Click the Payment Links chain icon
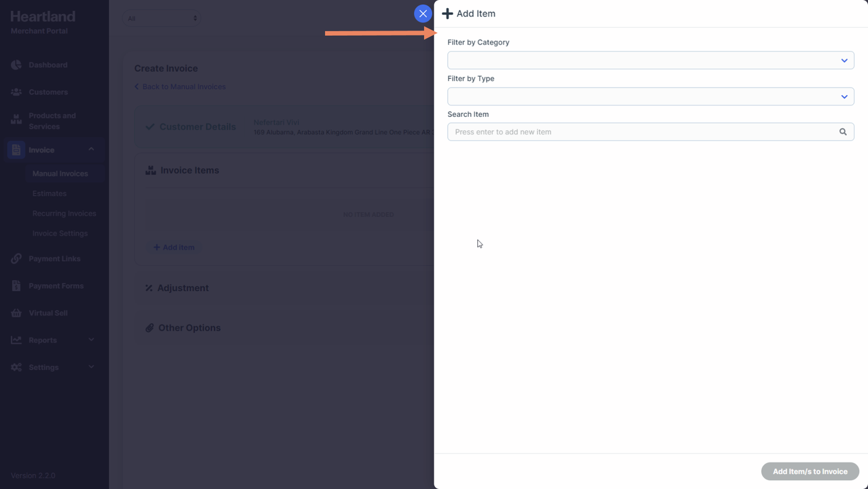 (16, 259)
